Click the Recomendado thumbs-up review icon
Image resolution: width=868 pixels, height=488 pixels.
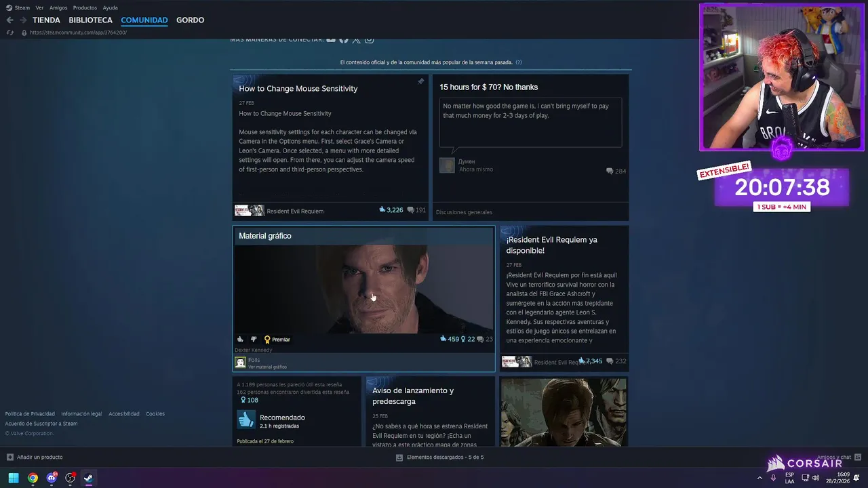pos(245,420)
